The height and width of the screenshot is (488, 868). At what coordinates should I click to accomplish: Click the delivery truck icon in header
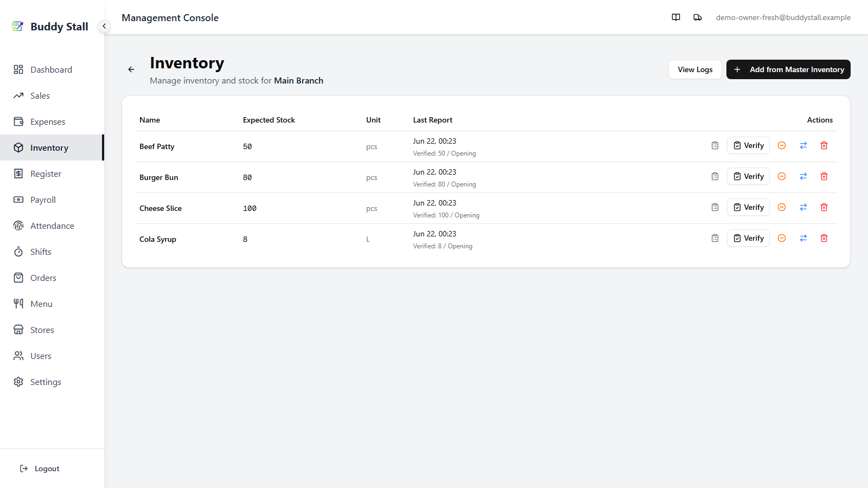pyautogui.click(x=698, y=17)
